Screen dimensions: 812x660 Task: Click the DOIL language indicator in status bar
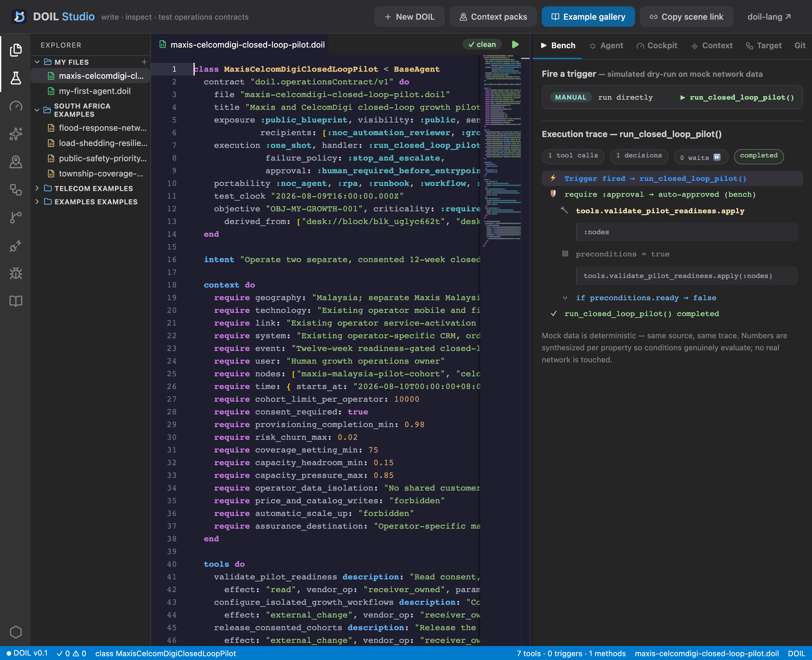(796, 653)
